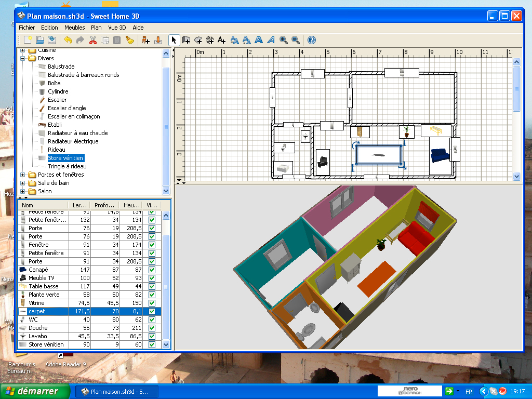This screenshot has width=532, height=399.
Task: Sort furniture list by Profondeur column
Action: (105, 205)
